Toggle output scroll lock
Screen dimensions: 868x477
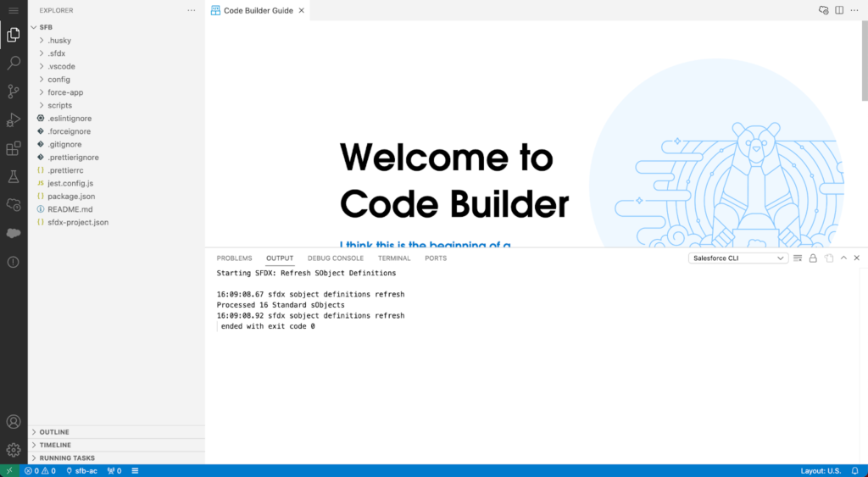[813, 258]
